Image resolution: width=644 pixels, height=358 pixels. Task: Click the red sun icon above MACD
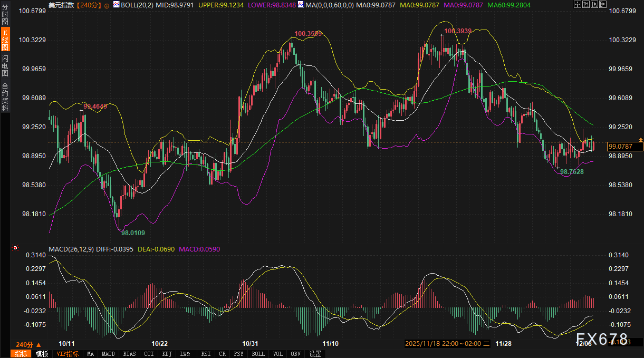click(15, 248)
